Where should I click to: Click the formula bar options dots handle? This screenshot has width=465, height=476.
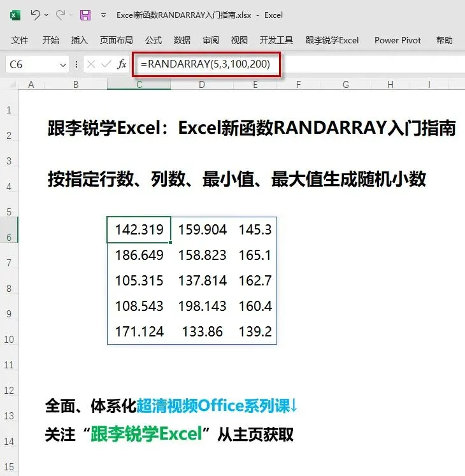(x=76, y=64)
